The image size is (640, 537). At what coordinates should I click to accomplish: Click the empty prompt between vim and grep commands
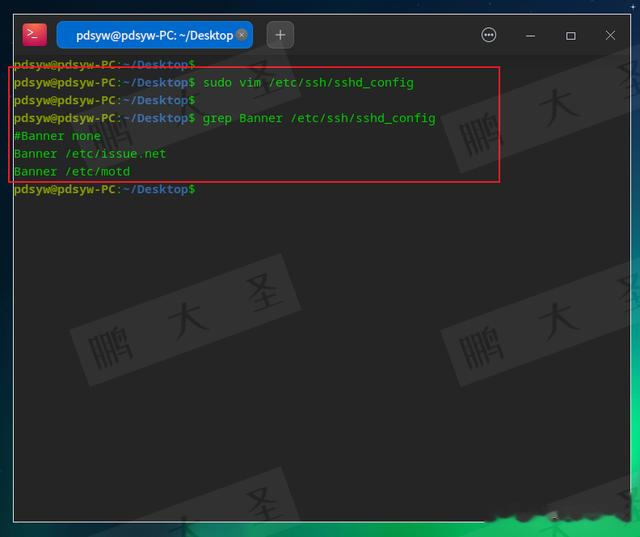point(104,100)
